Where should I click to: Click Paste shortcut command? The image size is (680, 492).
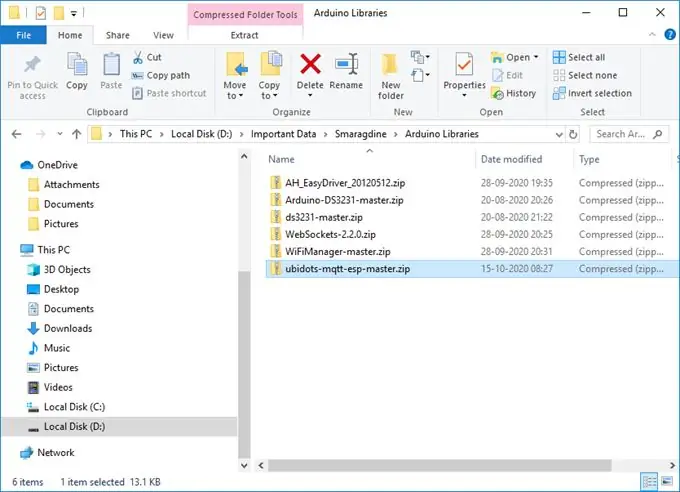170,93
